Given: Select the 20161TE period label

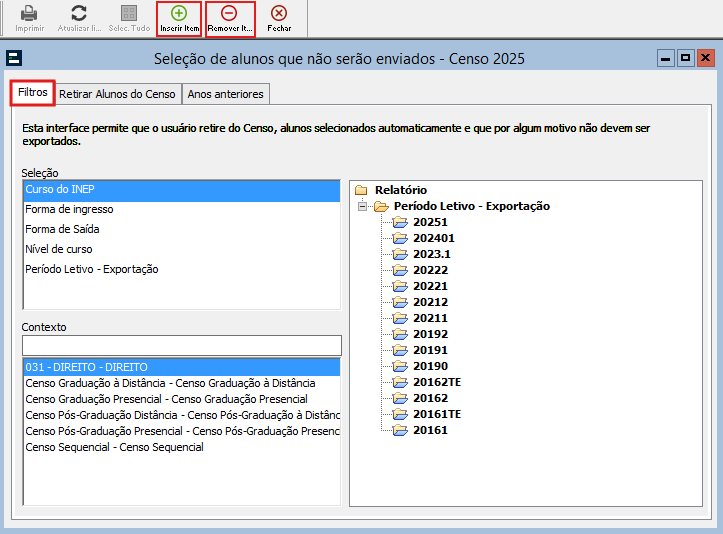Looking at the screenshot, I should [437, 414].
